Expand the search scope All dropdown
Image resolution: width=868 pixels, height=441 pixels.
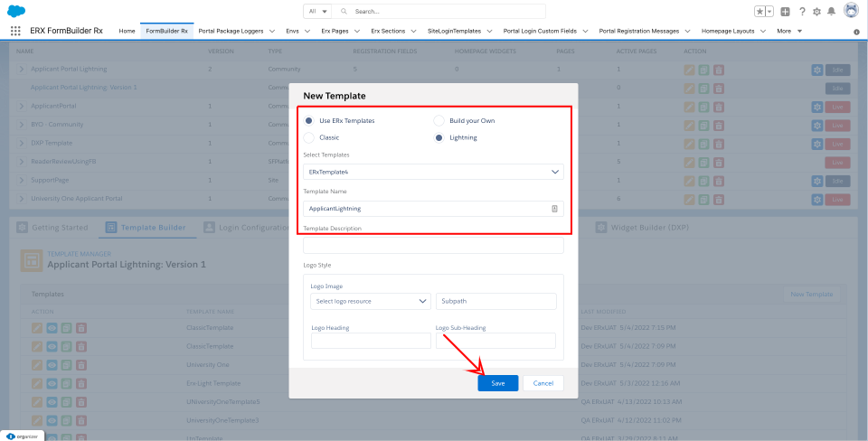(x=319, y=12)
